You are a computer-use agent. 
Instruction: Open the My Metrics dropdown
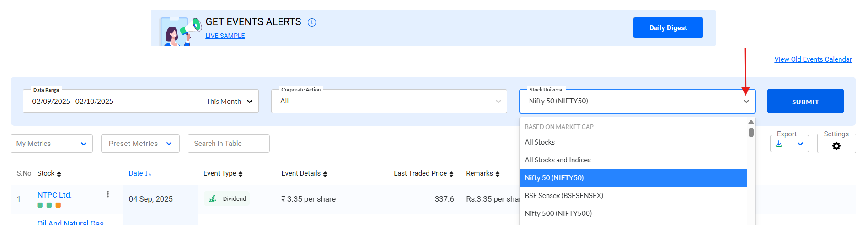coord(52,144)
